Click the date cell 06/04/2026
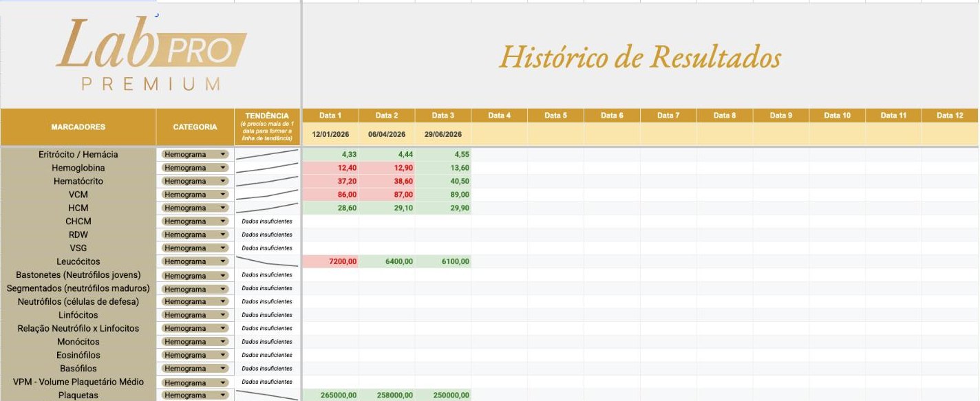This screenshot has width=980, height=401. tap(387, 134)
